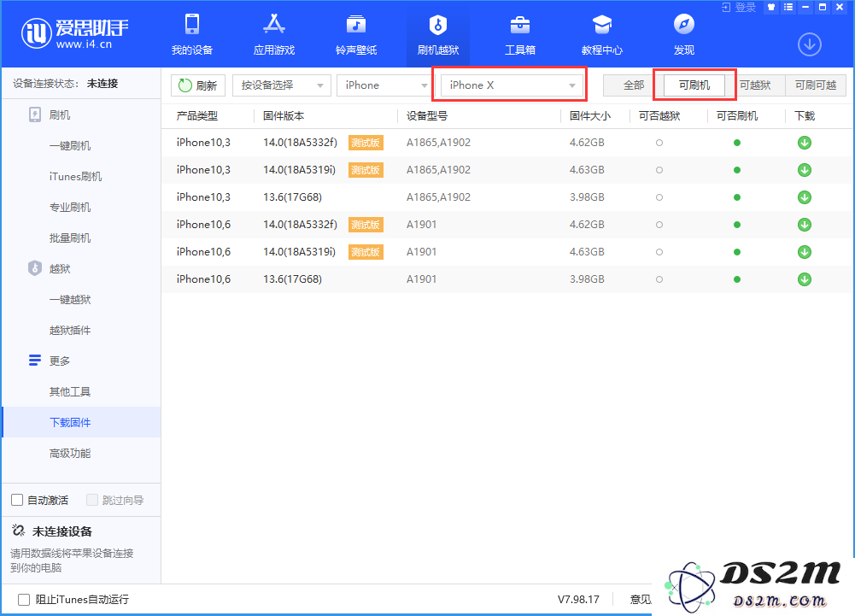Open 一键越狱 in sidebar
The height and width of the screenshot is (616, 855).
coord(70,300)
